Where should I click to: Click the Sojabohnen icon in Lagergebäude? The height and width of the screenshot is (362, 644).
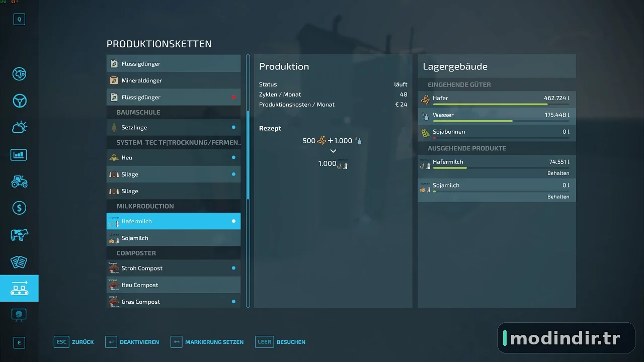click(425, 133)
